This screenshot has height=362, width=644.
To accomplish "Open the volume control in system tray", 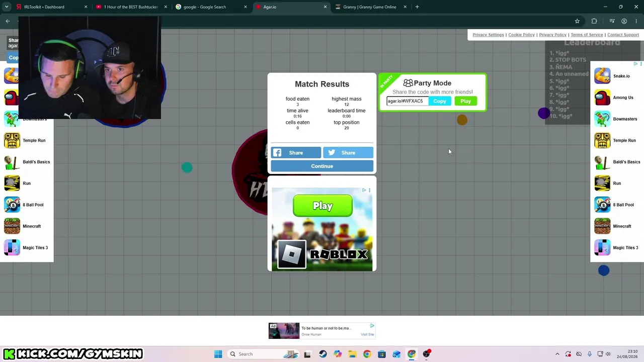I will click(x=608, y=354).
